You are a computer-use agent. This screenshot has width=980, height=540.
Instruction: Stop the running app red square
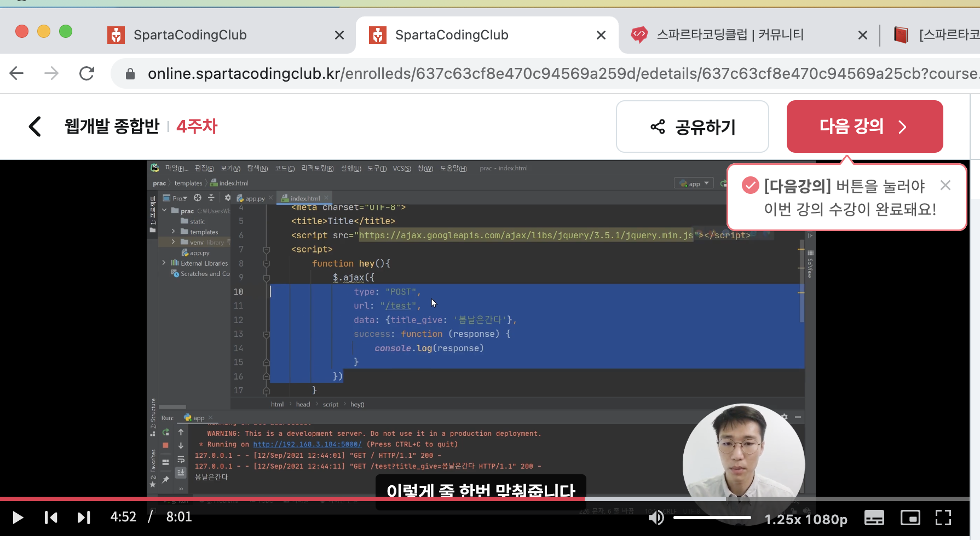coord(165,445)
